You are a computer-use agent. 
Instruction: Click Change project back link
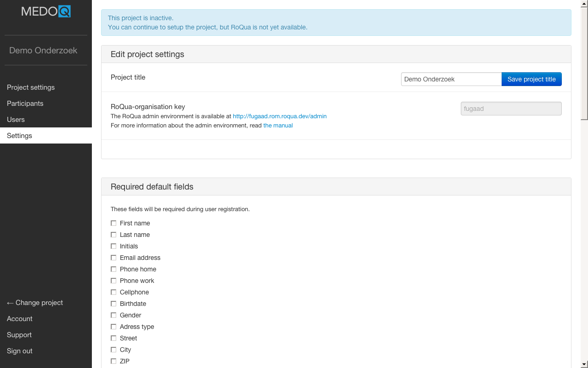click(35, 303)
